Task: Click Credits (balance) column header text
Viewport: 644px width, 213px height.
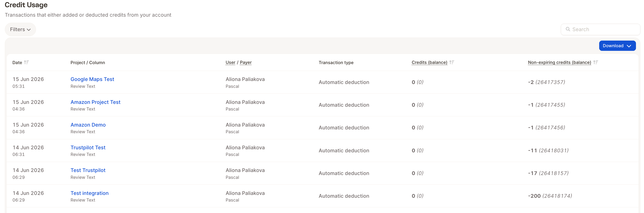Action: pos(430,62)
